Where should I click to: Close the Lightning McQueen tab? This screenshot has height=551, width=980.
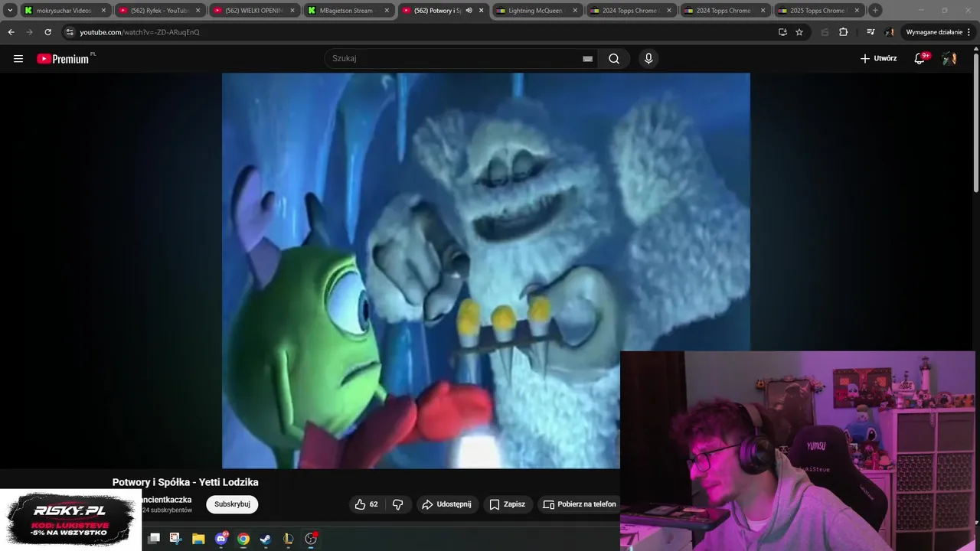point(574,11)
